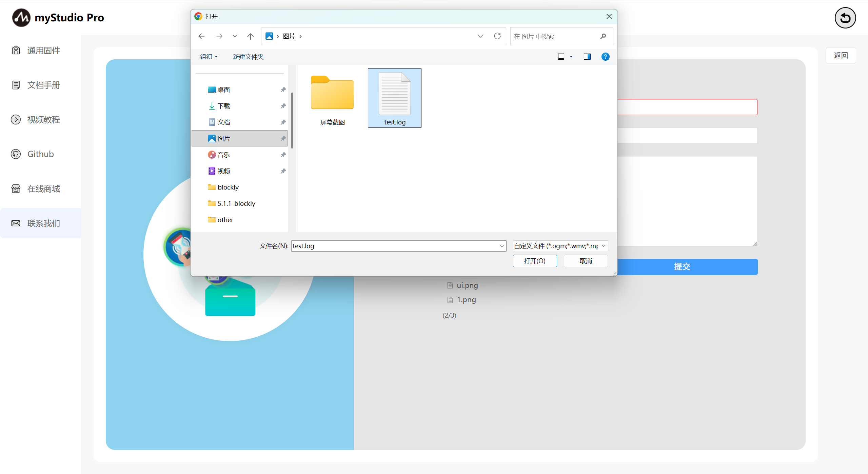Expand the view options arrow
This screenshot has height=474, width=868.
click(x=571, y=57)
